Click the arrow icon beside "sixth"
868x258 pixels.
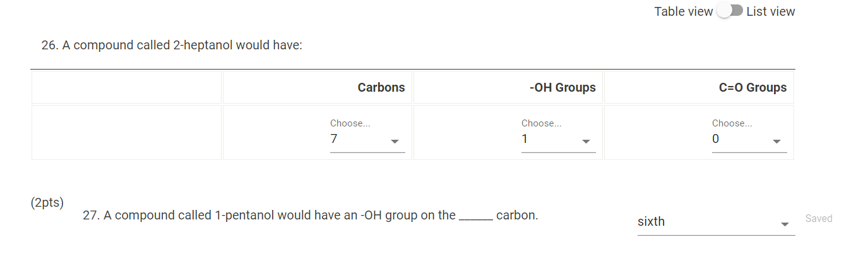click(785, 224)
